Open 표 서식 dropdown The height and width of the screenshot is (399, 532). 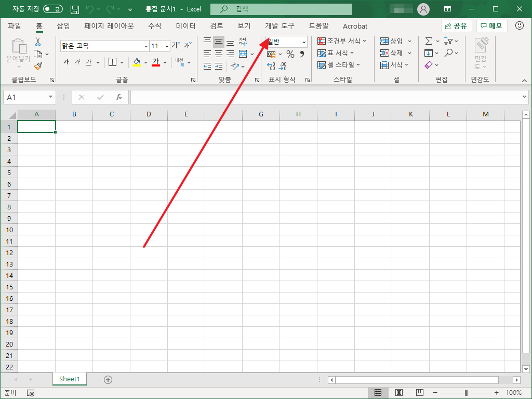point(336,53)
